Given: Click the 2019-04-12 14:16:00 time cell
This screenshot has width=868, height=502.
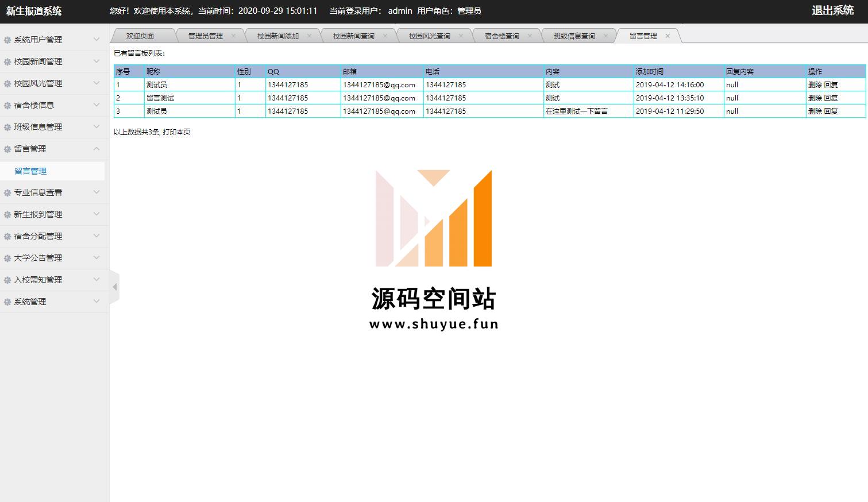Looking at the screenshot, I should (x=678, y=84).
